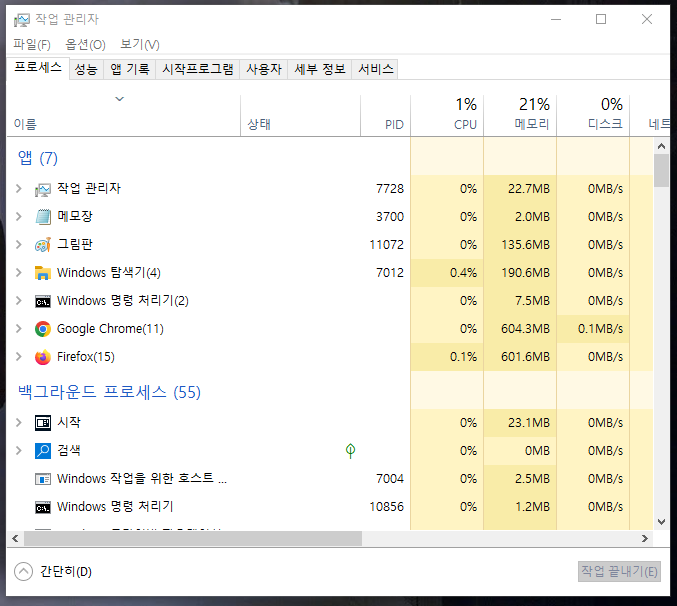Image resolution: width=677 pixels, height=606 pixels.
Task: Click the 백그라운드 프로세스 (55) group heading
Action: (109, 392)
